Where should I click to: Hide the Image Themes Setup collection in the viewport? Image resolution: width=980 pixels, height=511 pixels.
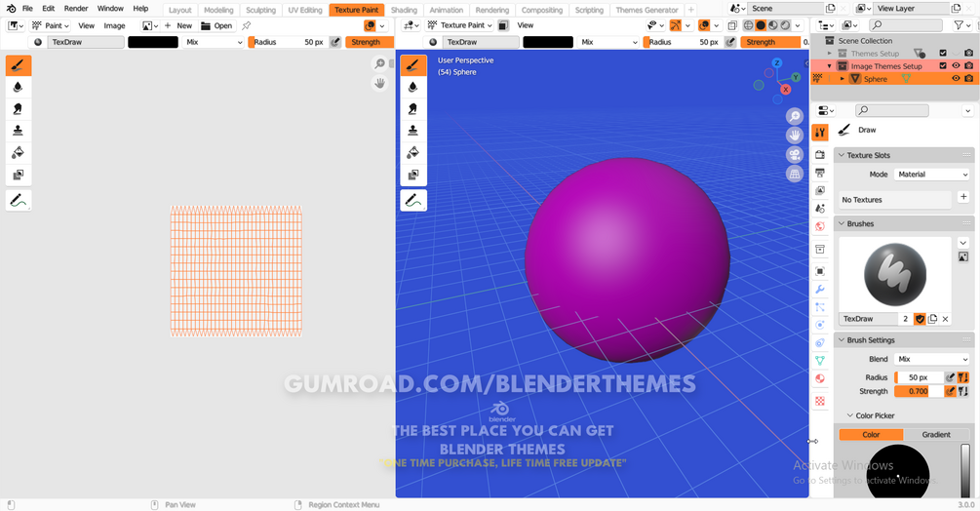tap(956, 65)
